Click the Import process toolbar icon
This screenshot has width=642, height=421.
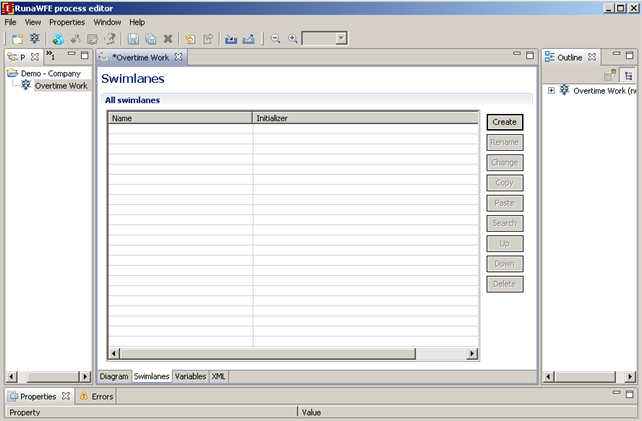[x=231, y=38]
